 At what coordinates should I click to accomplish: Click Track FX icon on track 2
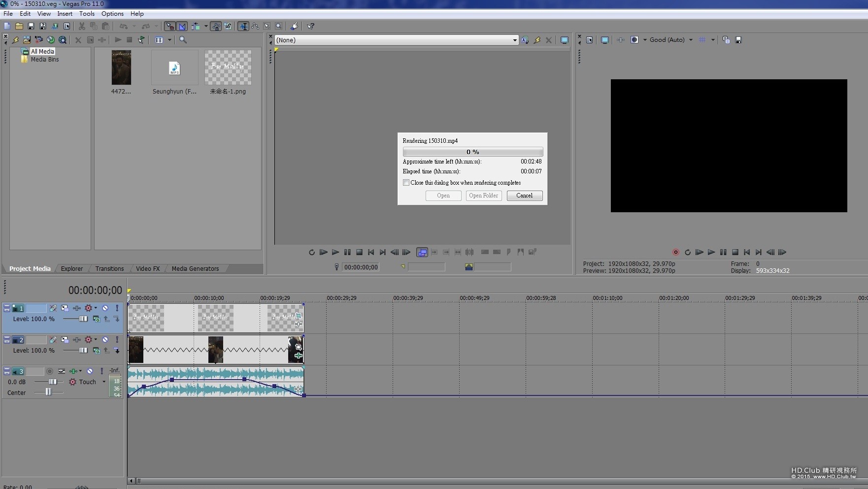[x=77, y=340]
